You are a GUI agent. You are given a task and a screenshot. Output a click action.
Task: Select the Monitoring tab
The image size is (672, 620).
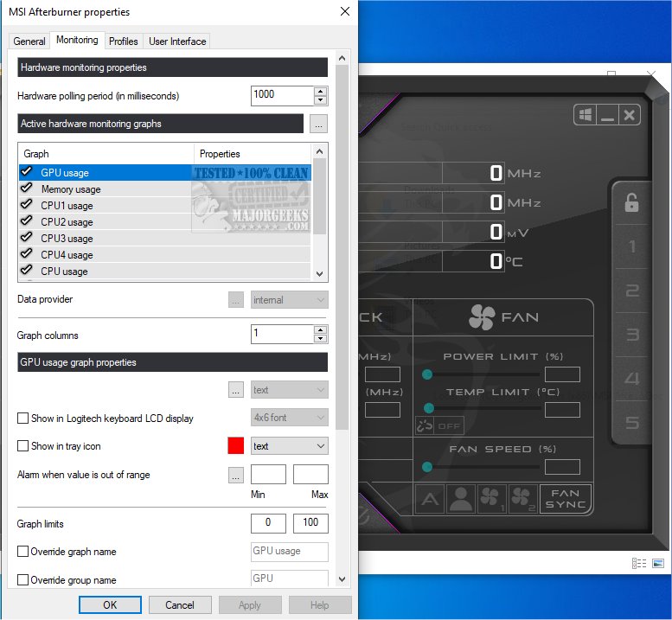(77, 41)
